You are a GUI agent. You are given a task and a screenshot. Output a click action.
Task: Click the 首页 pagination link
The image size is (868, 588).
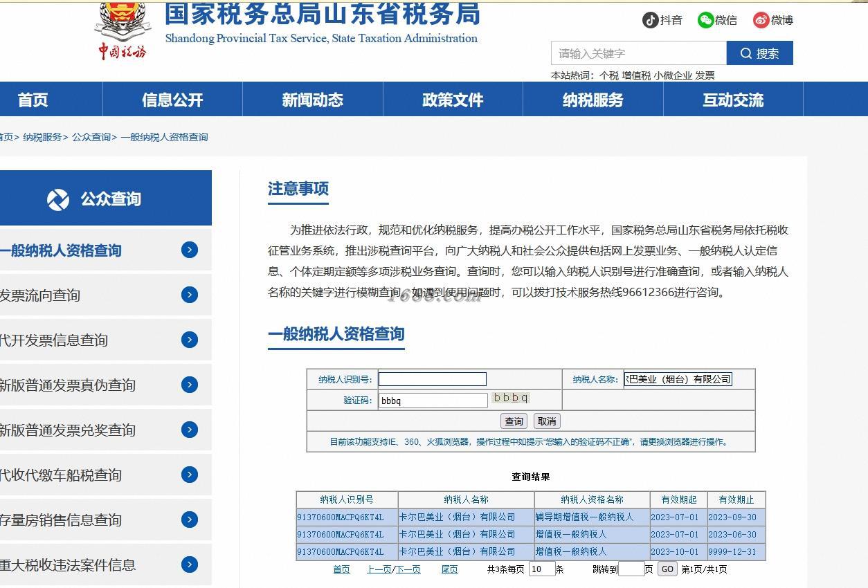(341, 569)
